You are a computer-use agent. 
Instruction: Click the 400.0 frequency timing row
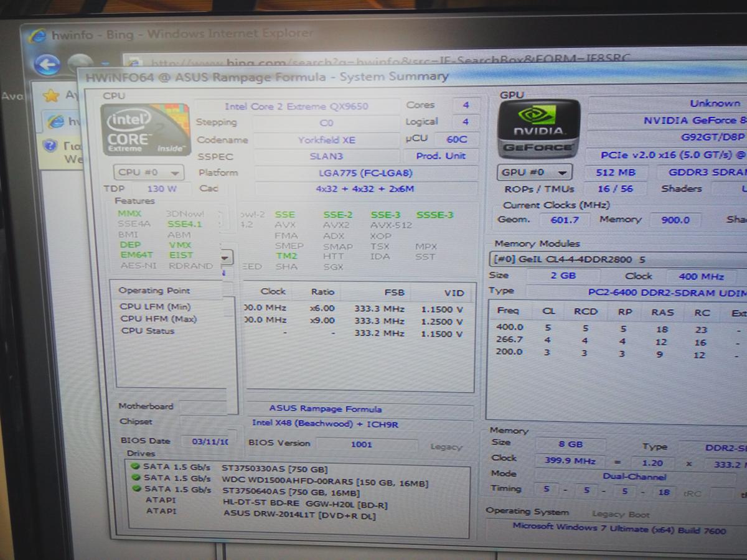click(618, 328)
